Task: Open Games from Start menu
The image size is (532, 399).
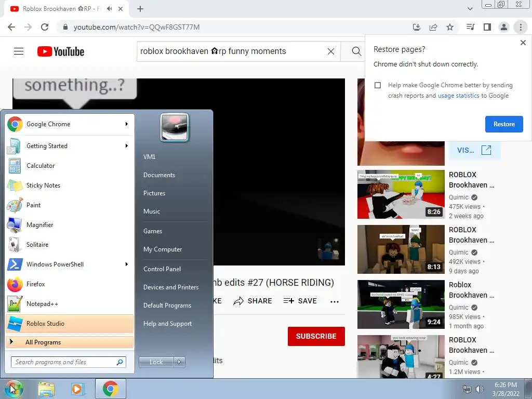Action: [x=153, y=231]
